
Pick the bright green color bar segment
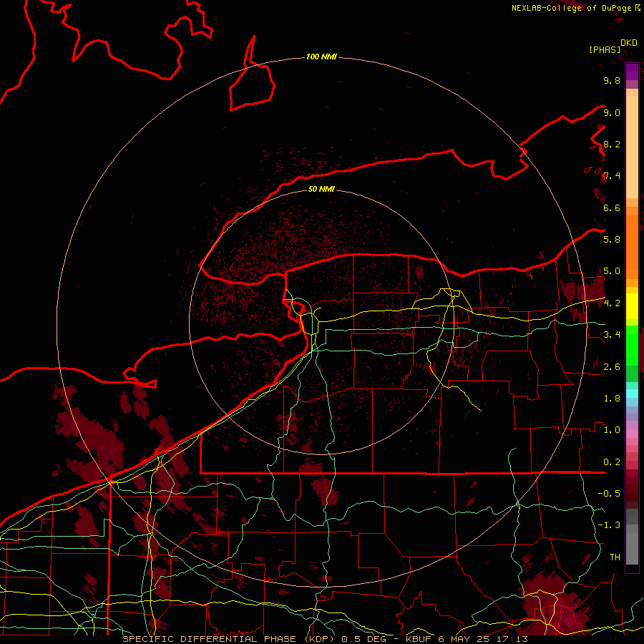click(x=632, y=345)
